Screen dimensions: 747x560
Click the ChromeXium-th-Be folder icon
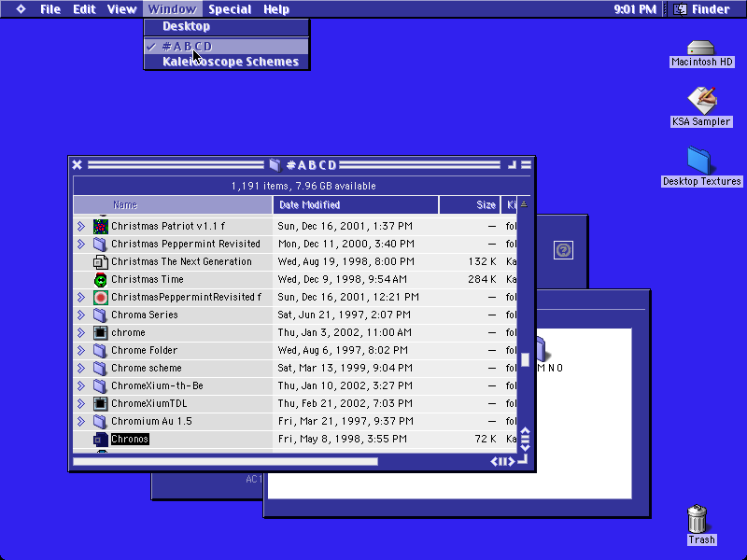click(x=100, y=385)
